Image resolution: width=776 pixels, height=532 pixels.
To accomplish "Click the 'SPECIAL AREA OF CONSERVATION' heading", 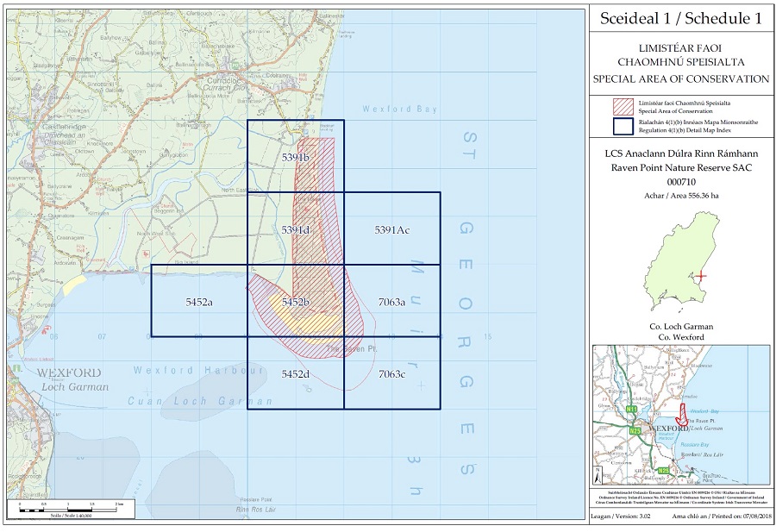I will [x=681, y=78].
